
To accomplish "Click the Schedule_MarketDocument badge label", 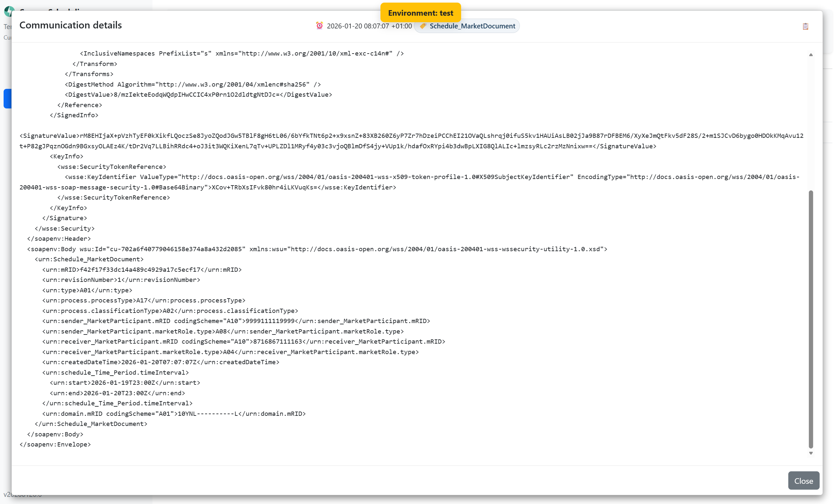I will (x=472, y=26).
